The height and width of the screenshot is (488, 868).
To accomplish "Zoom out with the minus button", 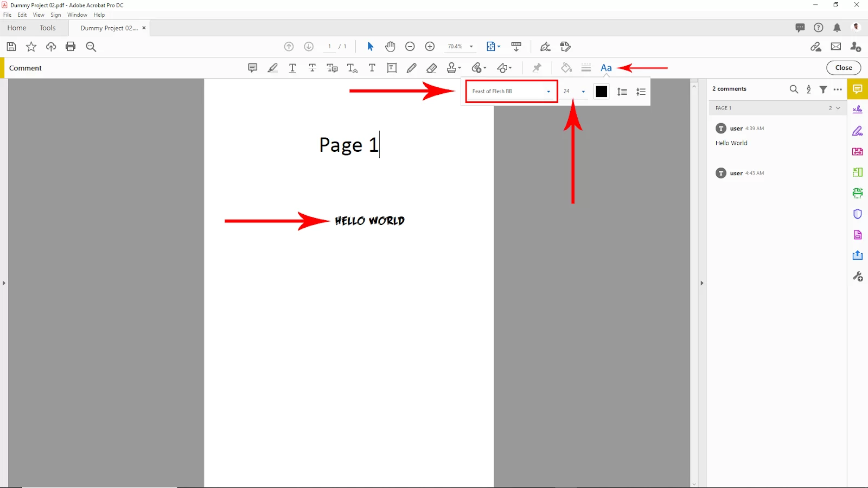I will point(410,47).
